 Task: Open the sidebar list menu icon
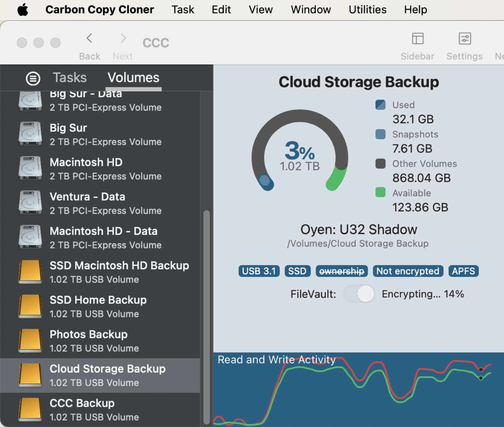[x=33, y=78]
